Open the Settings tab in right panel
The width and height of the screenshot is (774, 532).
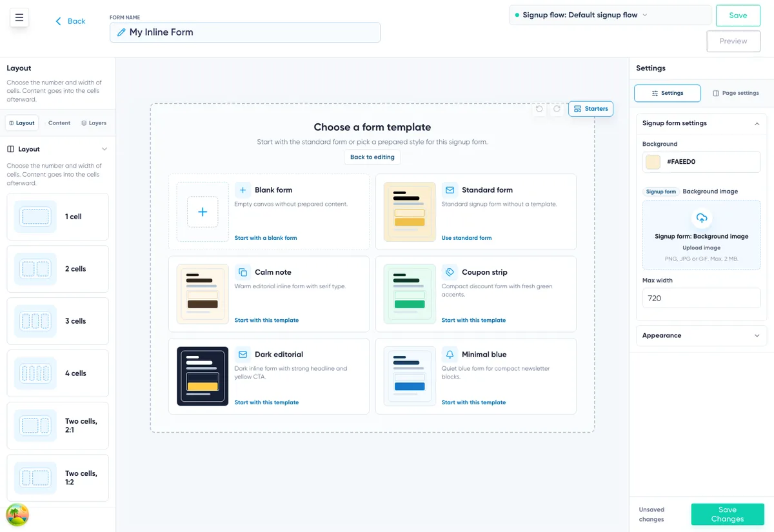pyautogui.click(x=668, y=93)
